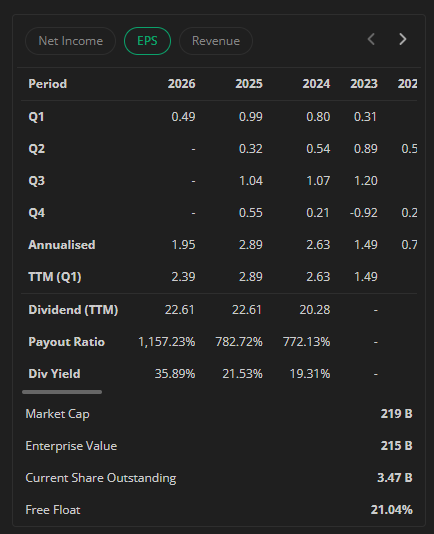The width and height of the screenshot is (434, 534).
Task: Click the Q4 row label
Action: pyautogui.click(x=37, y=213)
